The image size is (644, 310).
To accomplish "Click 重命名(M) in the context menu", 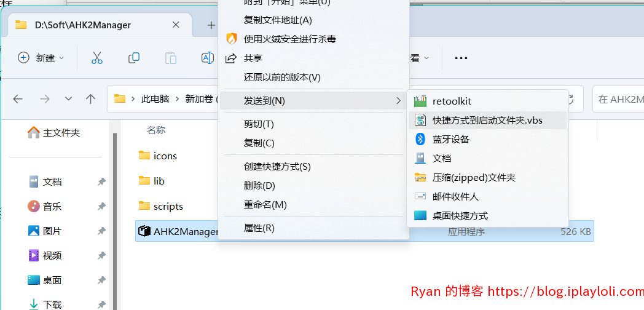I will click(313, 204).
